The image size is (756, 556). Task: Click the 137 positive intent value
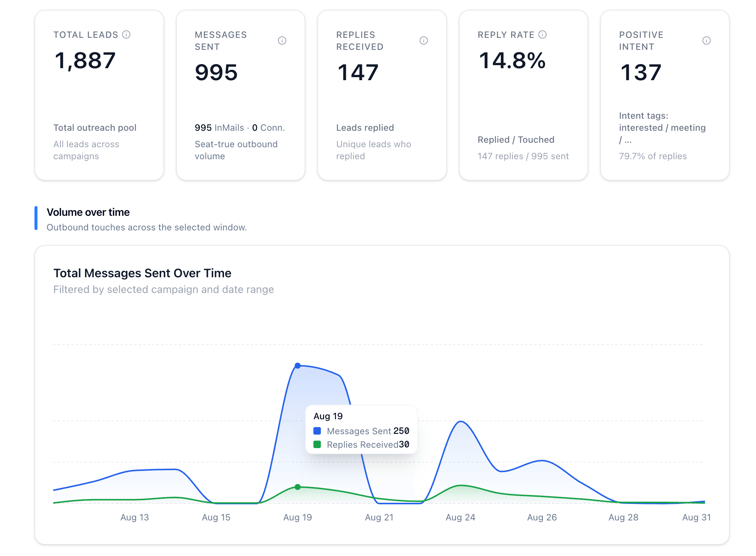click(641, 72)
